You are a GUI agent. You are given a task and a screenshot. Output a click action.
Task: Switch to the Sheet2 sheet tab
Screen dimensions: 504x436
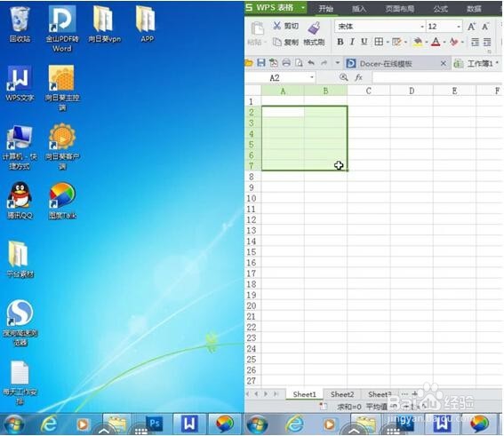coord(342,394)
